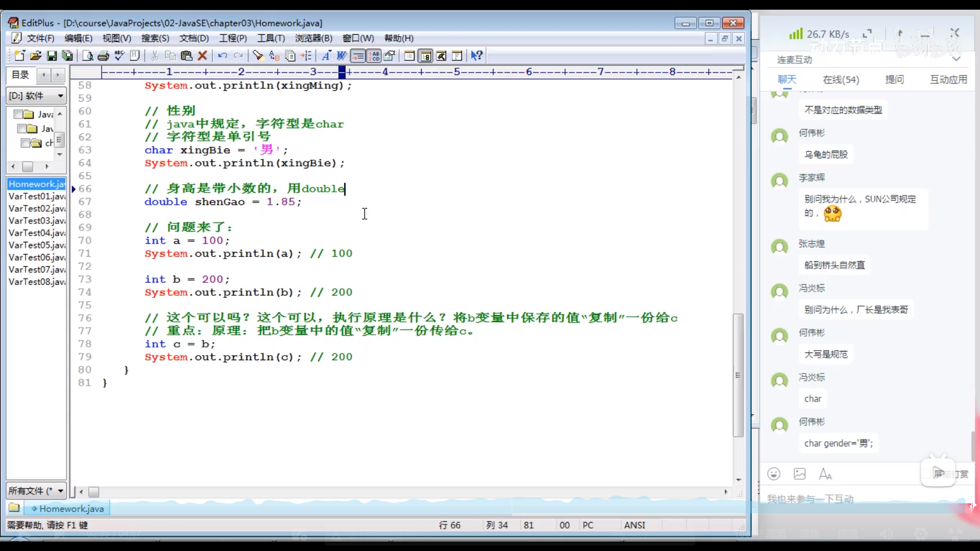
Task: Click the Find flashlight icon
Action: tap(258, 56)
